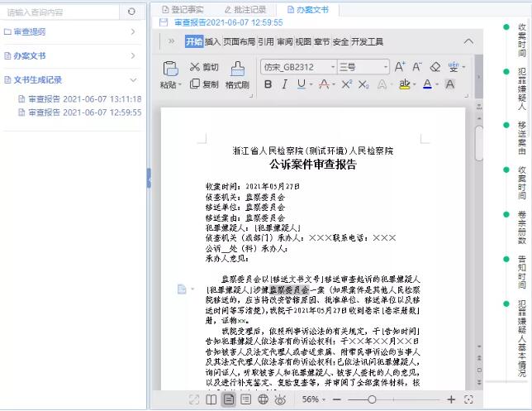
Task: Apply text highlight color
Action: (404, 84)
